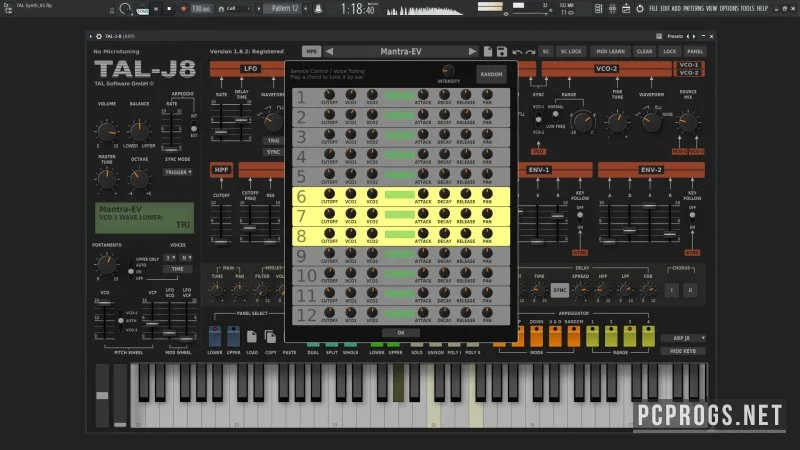
Task: Click the voice 8 PAN knob
Action: pyautogui.click(x=487, y=233)
